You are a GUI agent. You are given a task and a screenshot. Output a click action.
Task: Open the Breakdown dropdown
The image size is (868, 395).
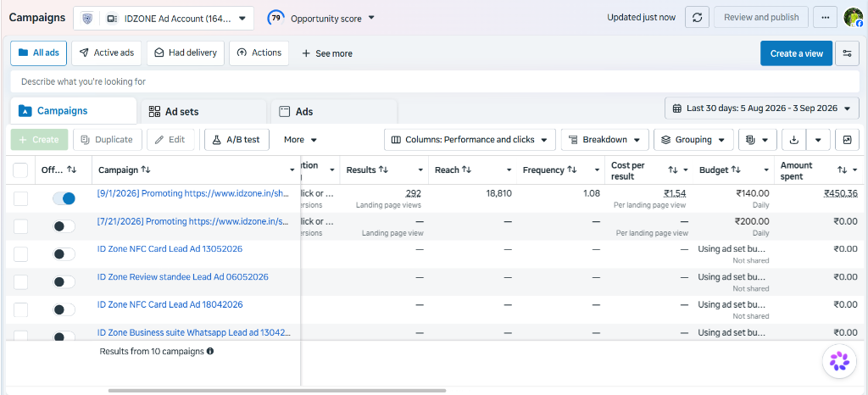tap(604, 140)
